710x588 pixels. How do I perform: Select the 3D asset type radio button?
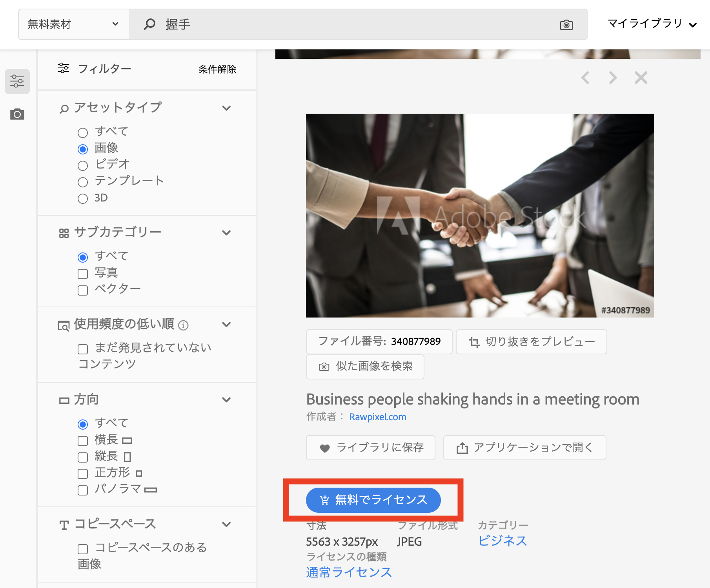click(x=83, y=199)
